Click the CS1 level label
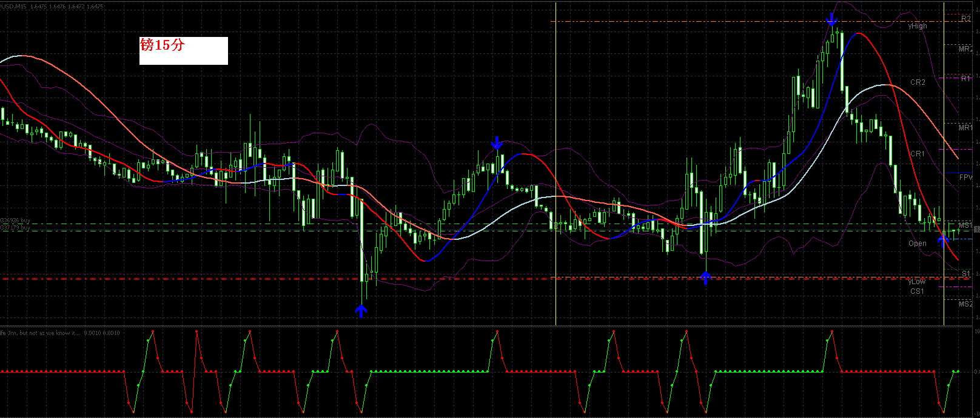Viewport: 980px width, 418px height. click(x=918, y=291)
